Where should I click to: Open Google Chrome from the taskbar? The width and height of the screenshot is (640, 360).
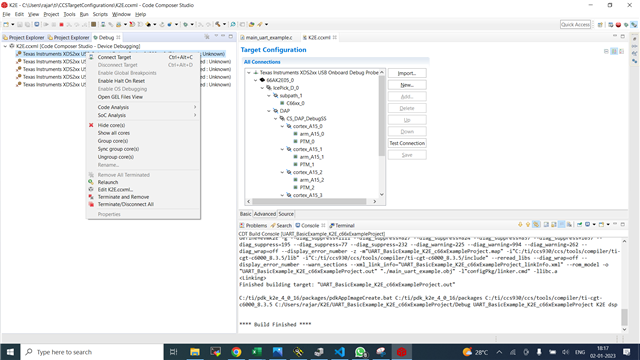click(x=236, y=352)
